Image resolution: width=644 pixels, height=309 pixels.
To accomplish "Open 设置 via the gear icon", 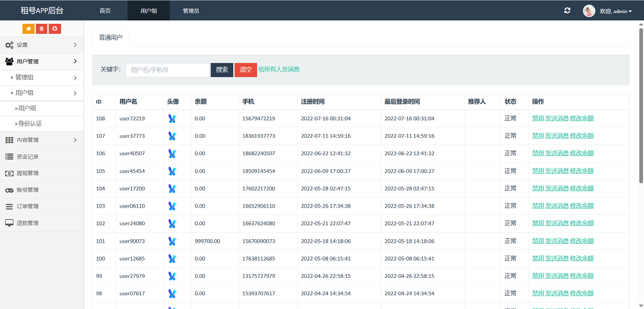I will pos(9,45).
